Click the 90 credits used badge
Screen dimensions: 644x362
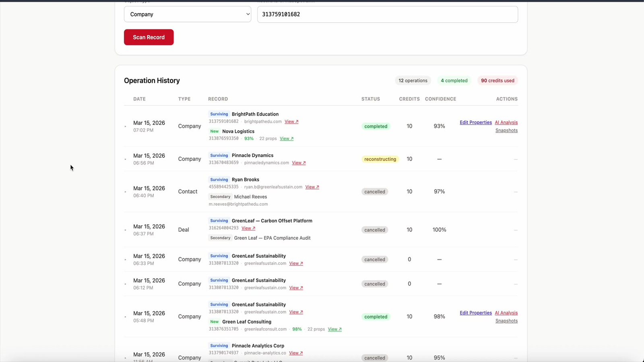pyautogui.click(x=497, y=80)
